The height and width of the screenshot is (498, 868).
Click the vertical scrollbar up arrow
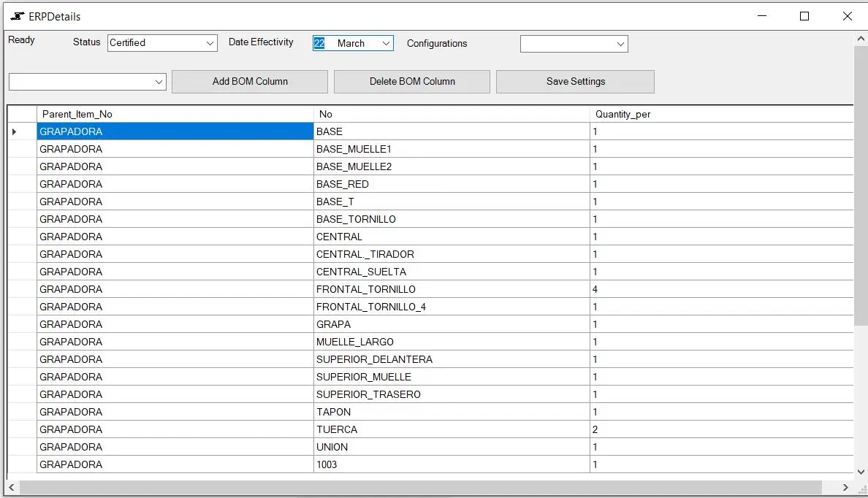tap(861, 39)
